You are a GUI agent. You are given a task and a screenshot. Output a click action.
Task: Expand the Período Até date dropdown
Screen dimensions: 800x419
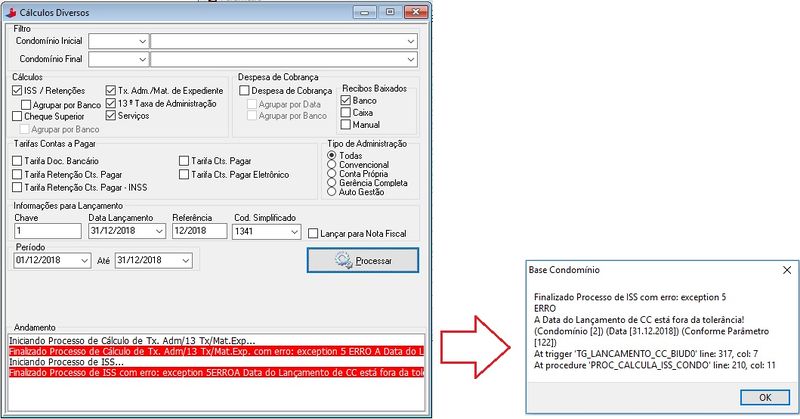pos(184,260)
